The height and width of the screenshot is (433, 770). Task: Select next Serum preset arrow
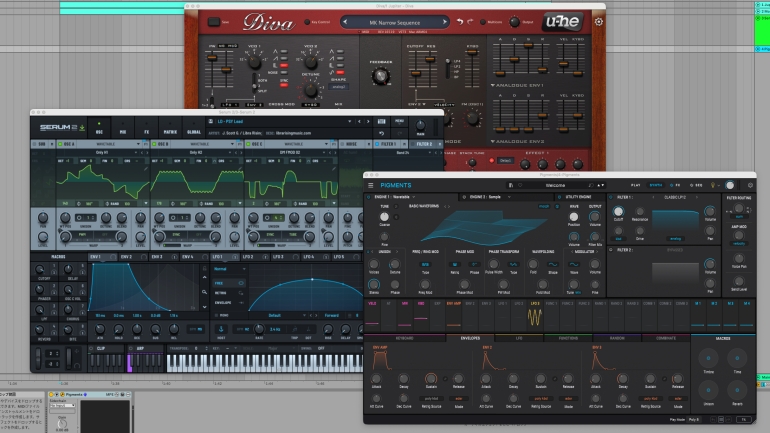click(368, 121)
